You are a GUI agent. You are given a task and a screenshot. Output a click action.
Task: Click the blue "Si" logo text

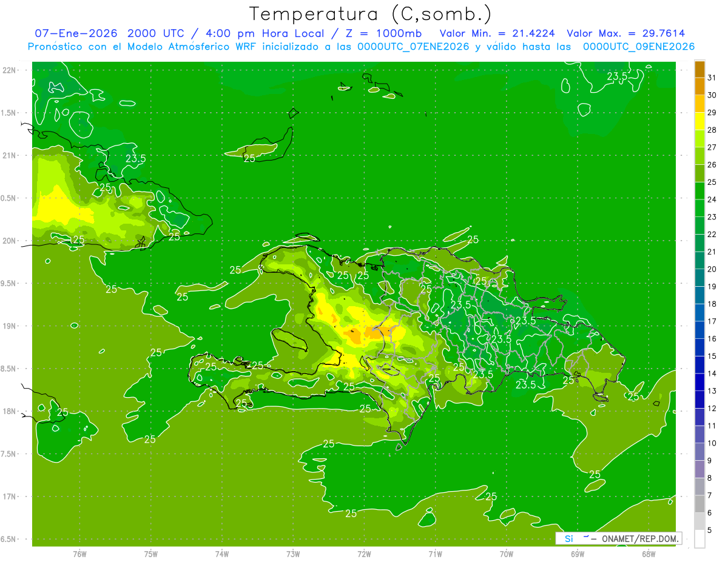point(568,538)
